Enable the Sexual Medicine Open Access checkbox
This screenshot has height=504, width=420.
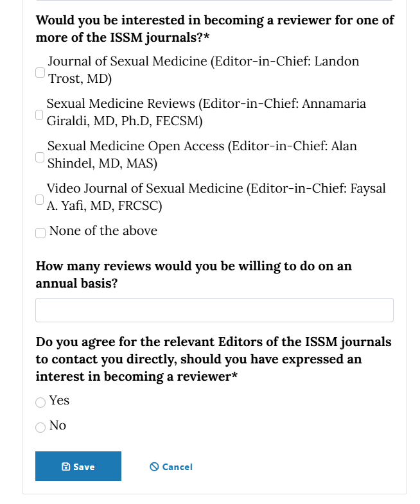point(40,157)
